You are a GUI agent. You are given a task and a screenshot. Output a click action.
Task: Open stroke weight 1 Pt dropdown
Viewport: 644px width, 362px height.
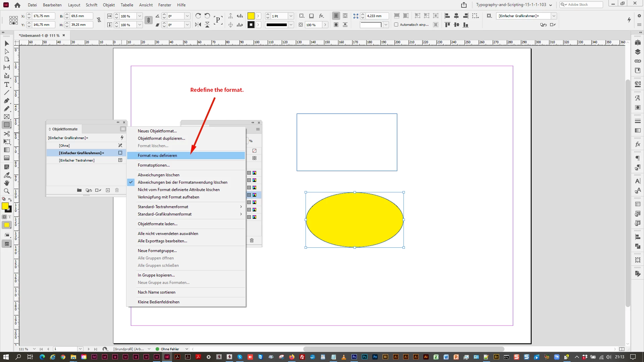[291, 16]
